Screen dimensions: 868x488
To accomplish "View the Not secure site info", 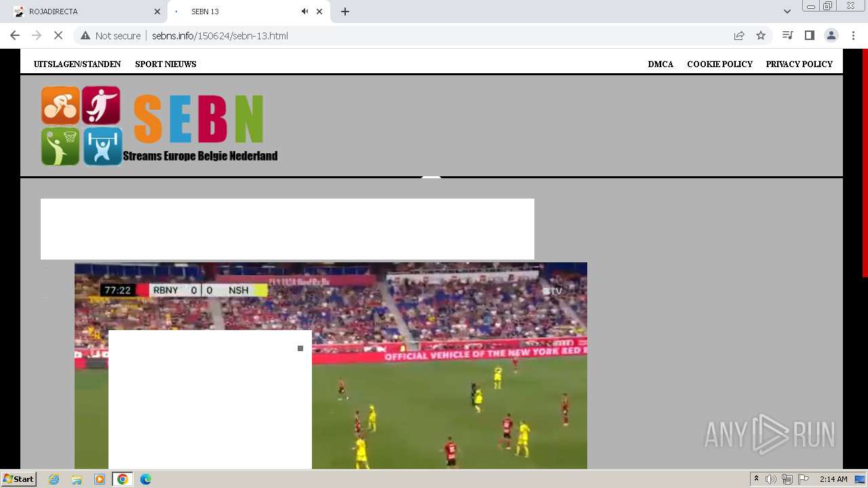I will pyautogui.click(x=111, y=35).
